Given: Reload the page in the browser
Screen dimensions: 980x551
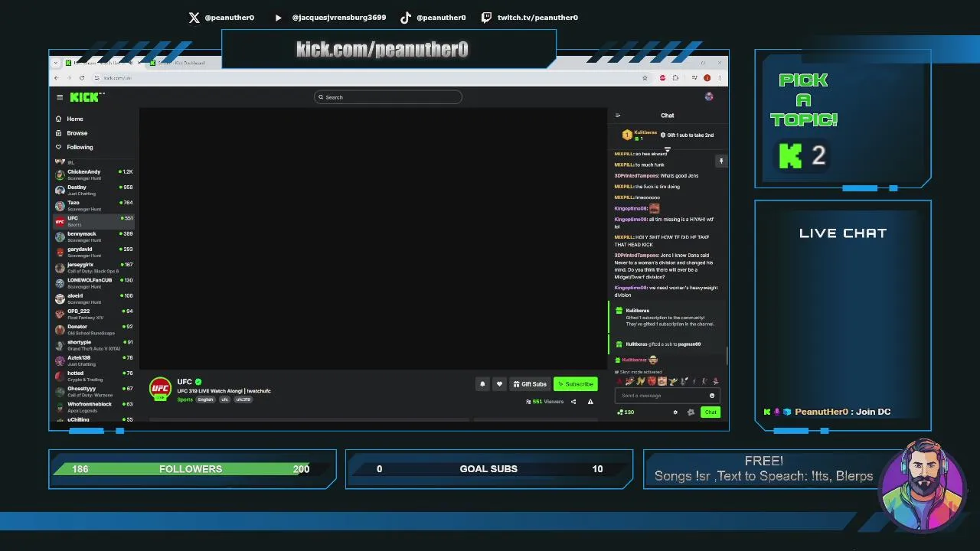Looking at the screenshot, I should pyautogui.click(x=81, y=78).
